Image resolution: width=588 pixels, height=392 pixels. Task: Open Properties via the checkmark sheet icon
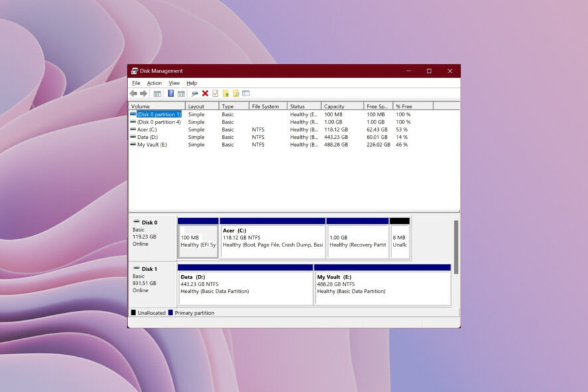point(215,94)
